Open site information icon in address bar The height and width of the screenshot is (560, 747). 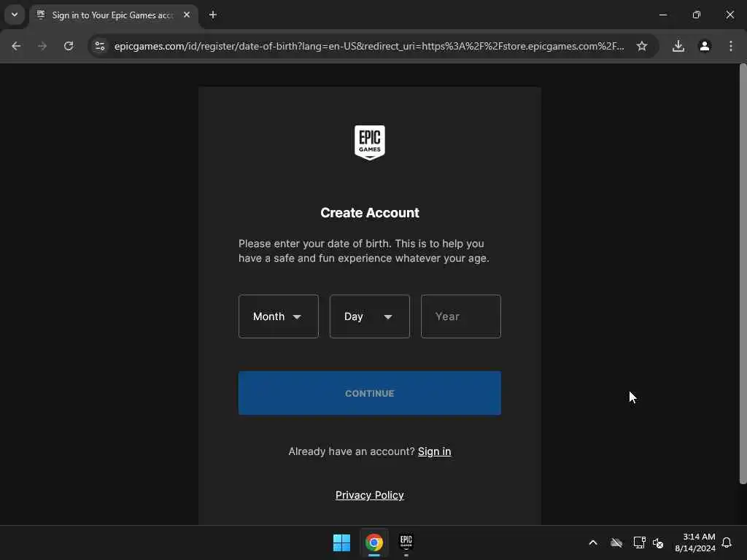tap(99, 46)
